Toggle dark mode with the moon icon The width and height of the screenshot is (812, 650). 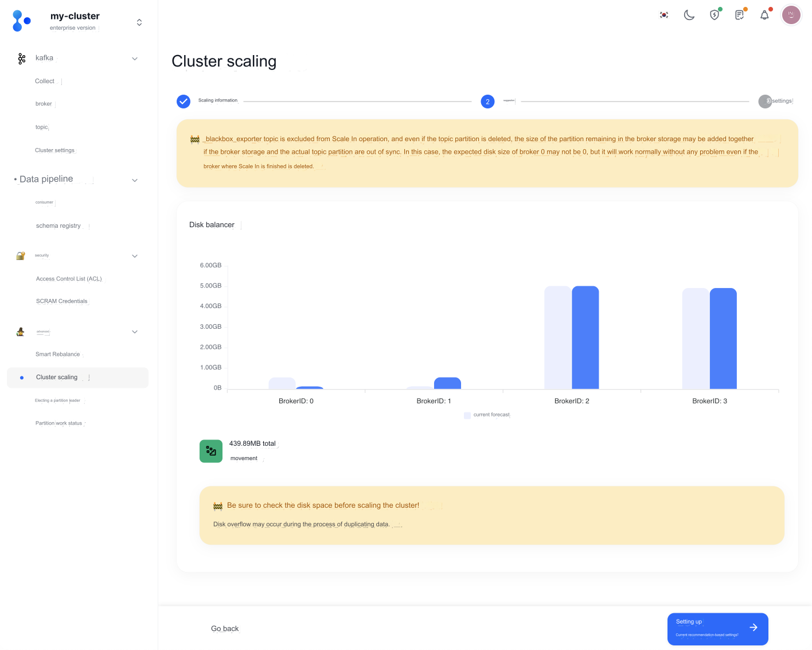pyautogui.click(x=689, y=15)
